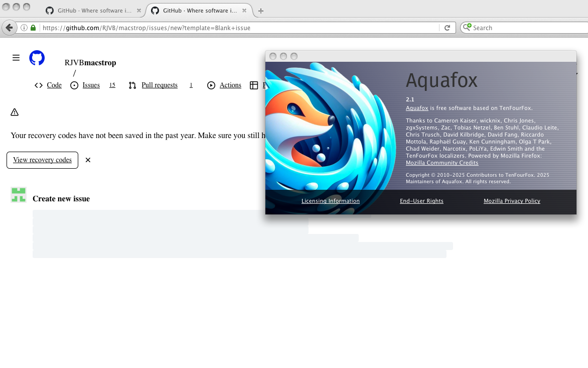The height and width of the screenshot is (368, 588).
Task: Close the second GitHub tab
Action: (x=244, y=11)
